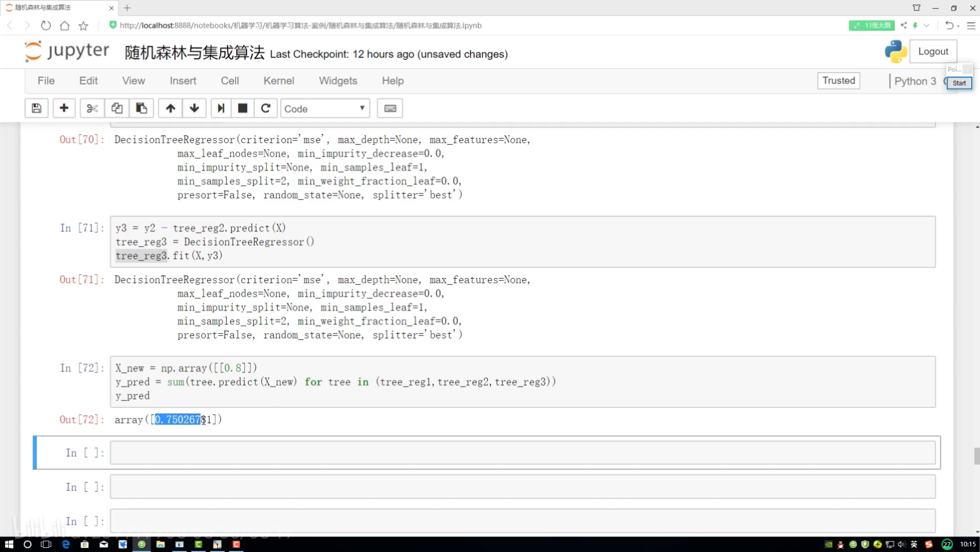
Task: Go to the browser home page
Action: coord(64,26)
